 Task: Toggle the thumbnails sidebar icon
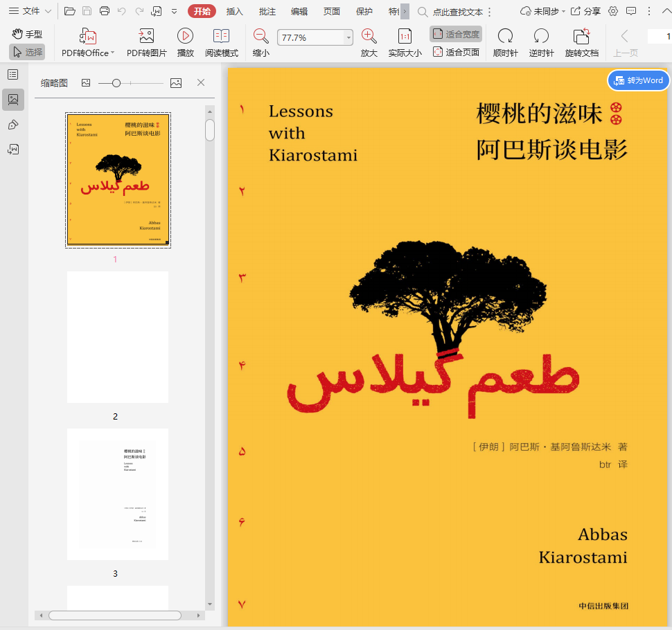13,100
